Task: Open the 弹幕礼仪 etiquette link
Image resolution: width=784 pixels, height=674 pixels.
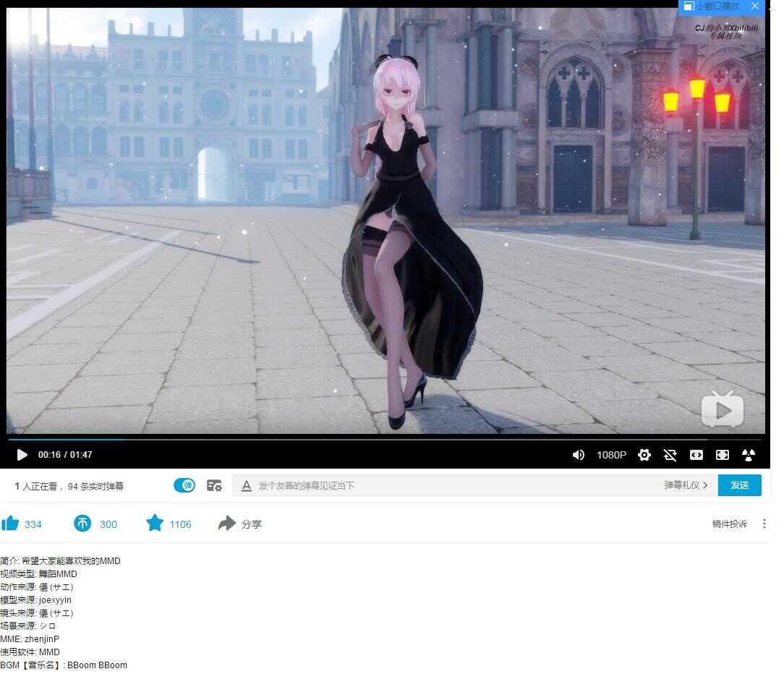Action: [686, 485]
